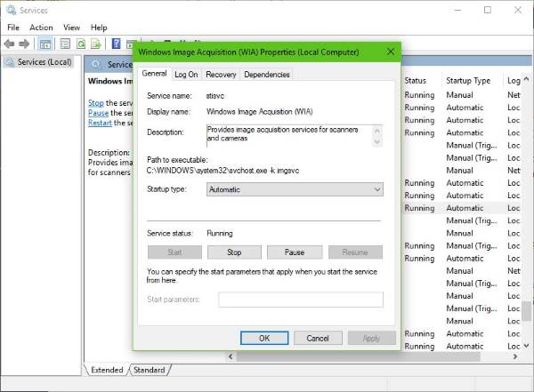The height and width of the screenshot is (392, 534).
Task: Switch to the Dependencies tab
Action: (x=266, y=75)
